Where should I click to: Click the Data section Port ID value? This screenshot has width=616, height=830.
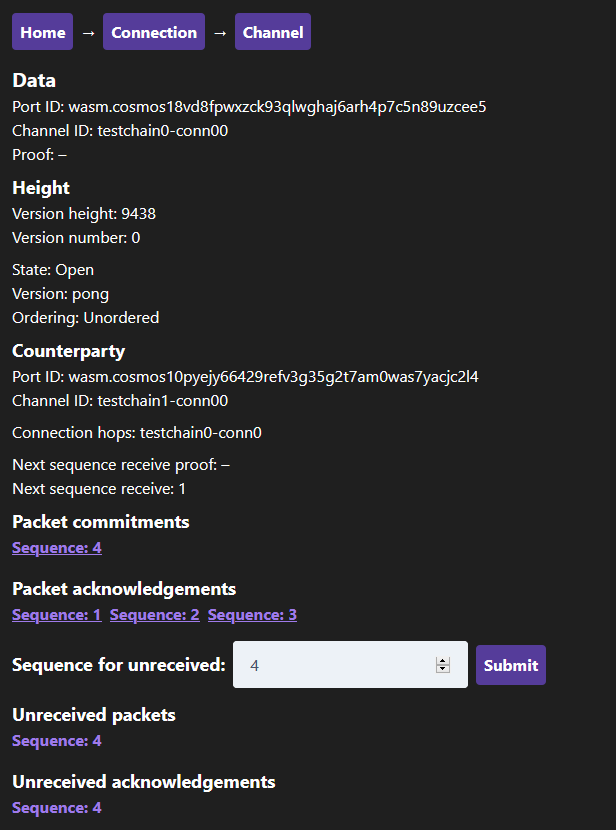pyautogui.click(x=277, y=107)
